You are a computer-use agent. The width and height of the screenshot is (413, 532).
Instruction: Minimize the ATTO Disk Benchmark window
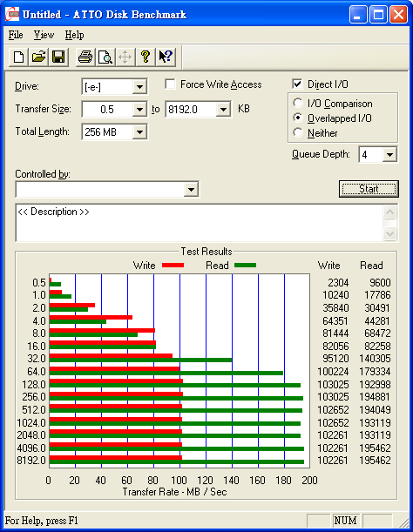[357, 15]
